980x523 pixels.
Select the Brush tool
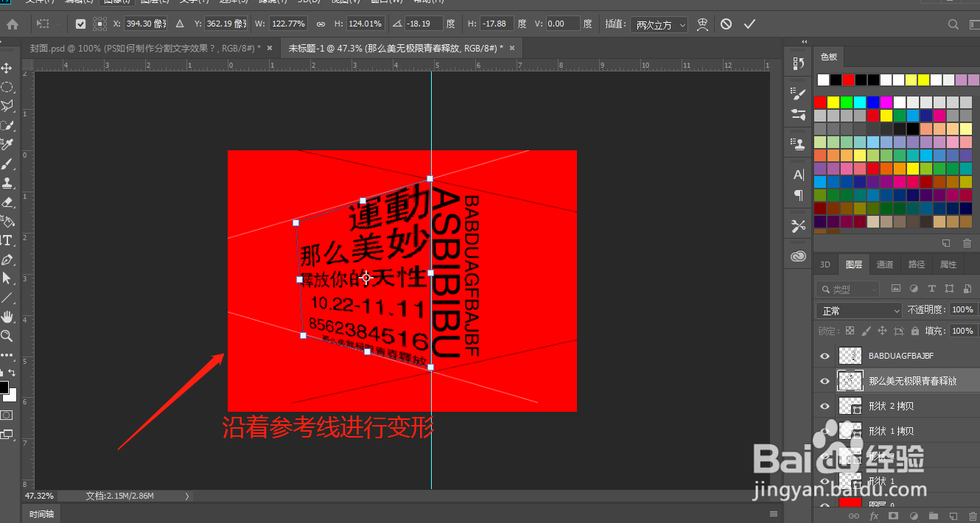point(7,164)
